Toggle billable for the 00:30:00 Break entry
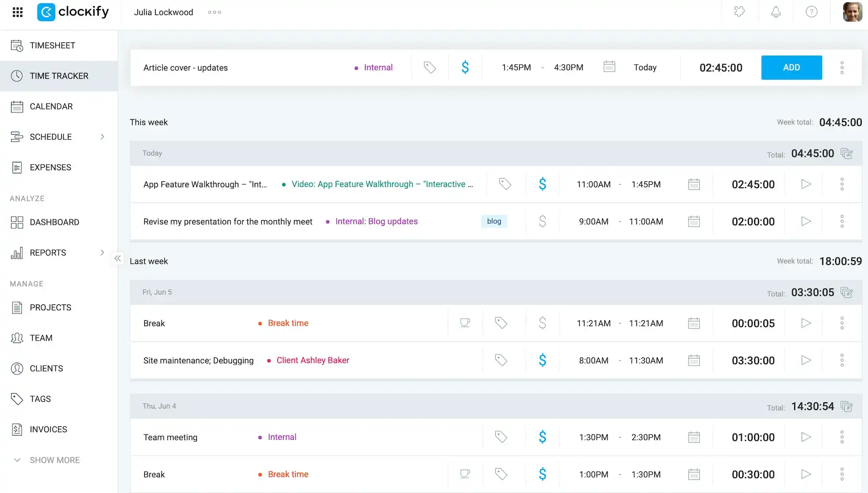 [x=542, y=474]
